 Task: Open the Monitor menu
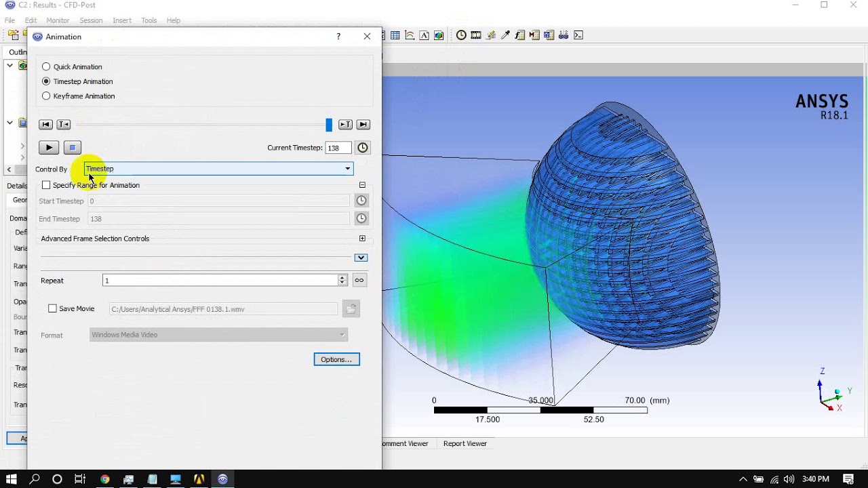tap(58, 20)
